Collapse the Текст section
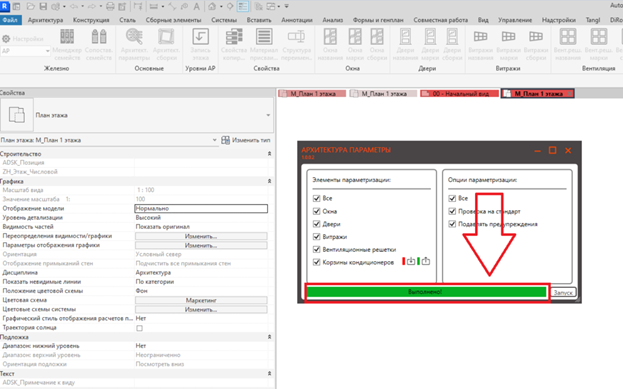This screenshot has height=389, width=623. point(269,374)
